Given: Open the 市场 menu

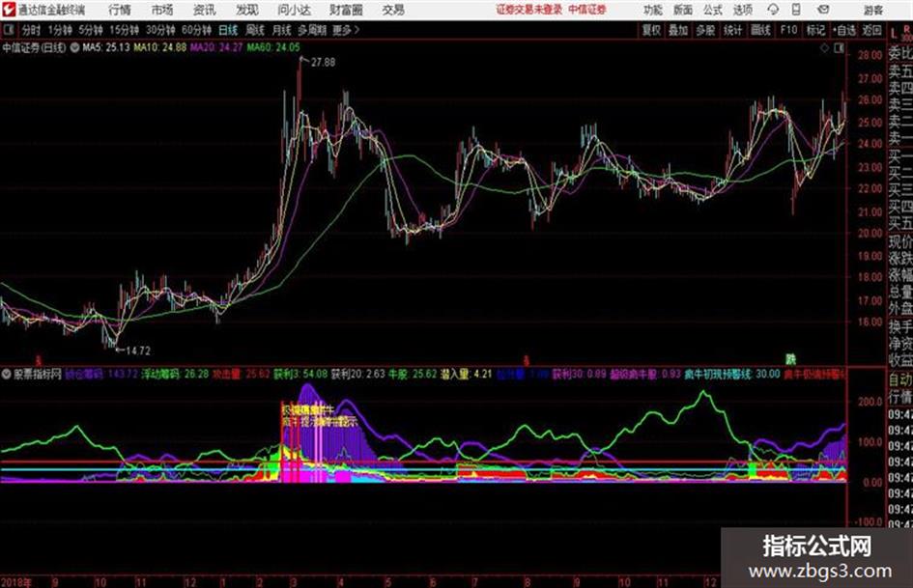Looking at the screenshot, I should pyautogui.click(x=162, y=10).
